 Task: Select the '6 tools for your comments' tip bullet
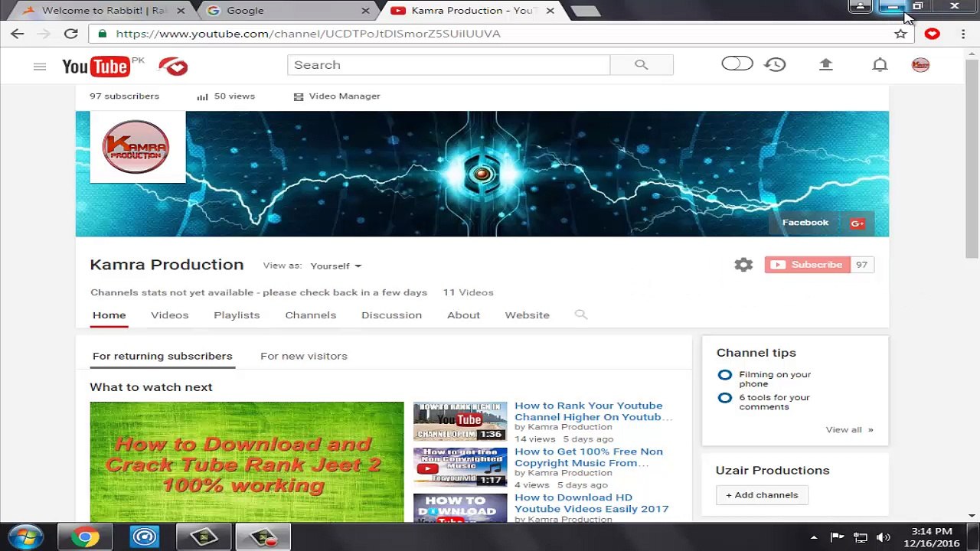[x=724, y=398]
